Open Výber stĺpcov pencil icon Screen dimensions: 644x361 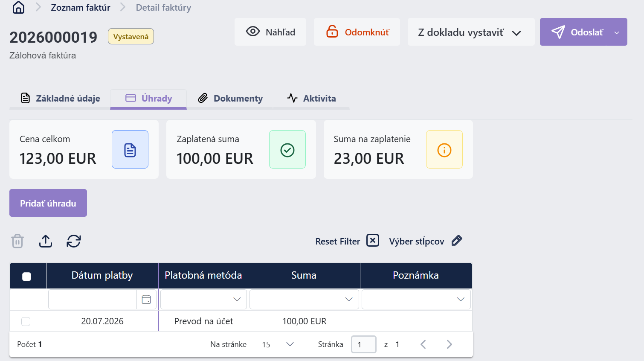coord(457,241)
